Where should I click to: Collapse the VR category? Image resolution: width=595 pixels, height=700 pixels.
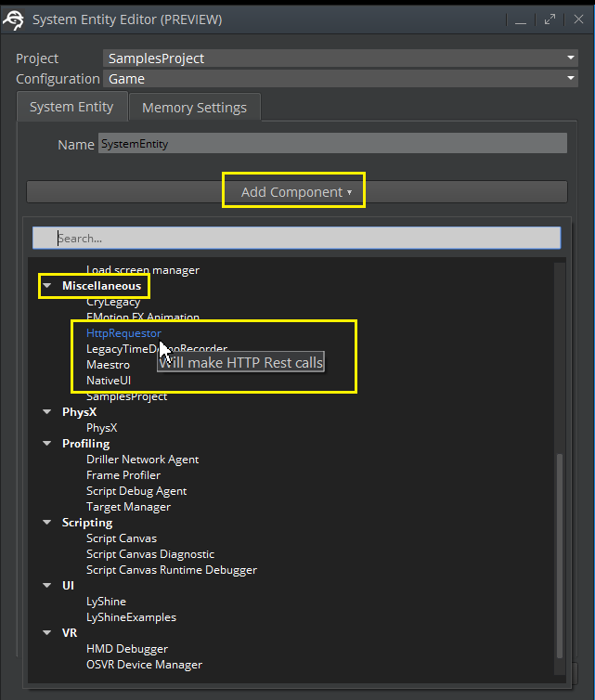(46, 632)
